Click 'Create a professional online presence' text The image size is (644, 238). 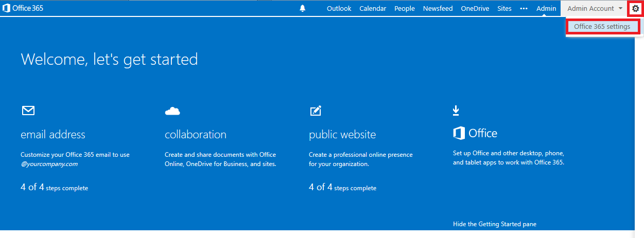click(x=361, y=159)
